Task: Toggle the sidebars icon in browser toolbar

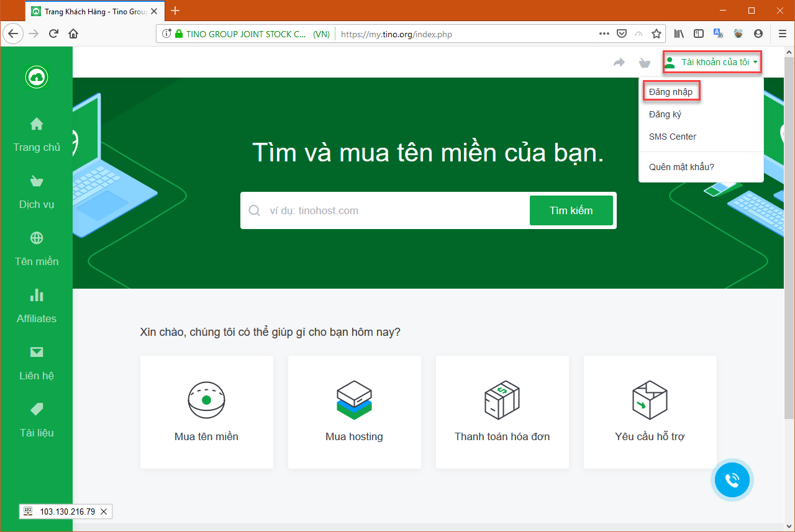Action: coord(699,34)
